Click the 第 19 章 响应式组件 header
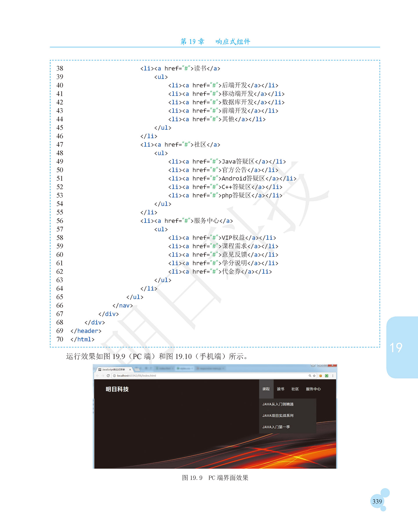The width and height of the screenshot is (418, 532). 215,42
